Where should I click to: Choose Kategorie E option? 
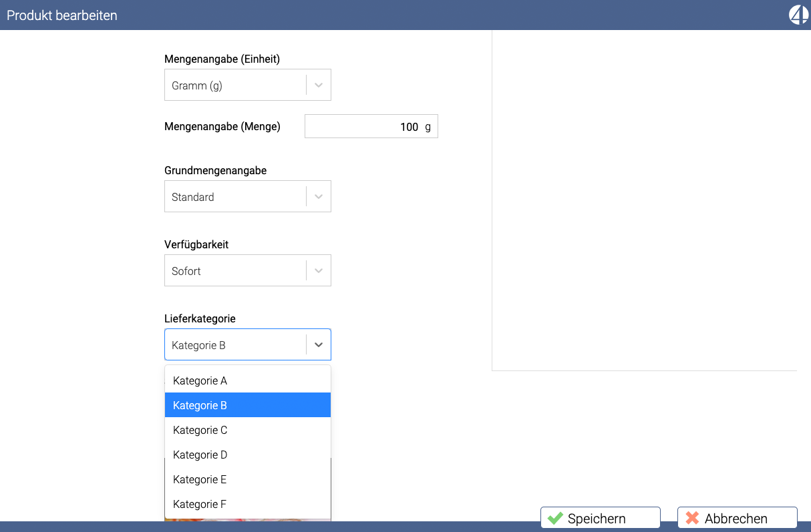(248, 479)
